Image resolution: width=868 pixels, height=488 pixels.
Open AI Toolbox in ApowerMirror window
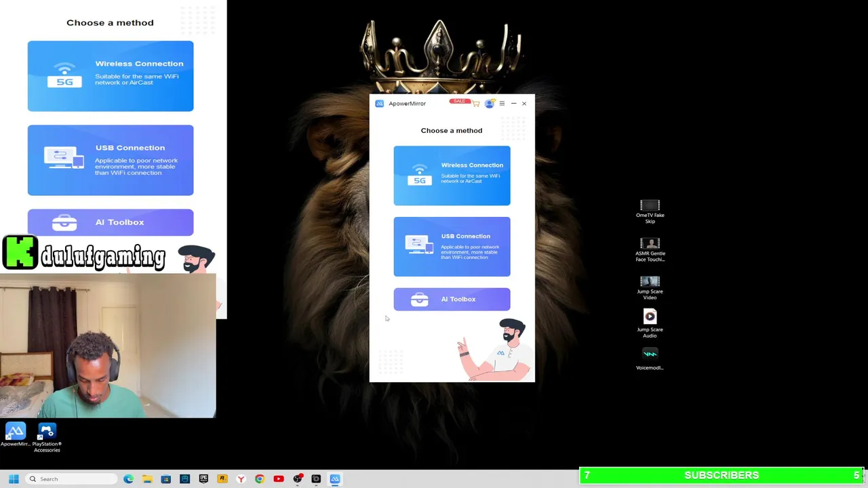452,299
